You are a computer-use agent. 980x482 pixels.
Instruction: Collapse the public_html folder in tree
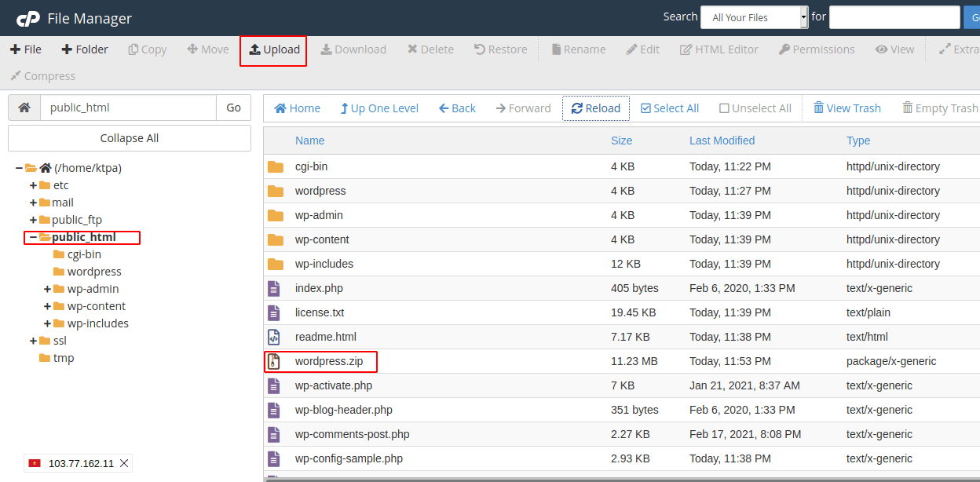point(33,237)
